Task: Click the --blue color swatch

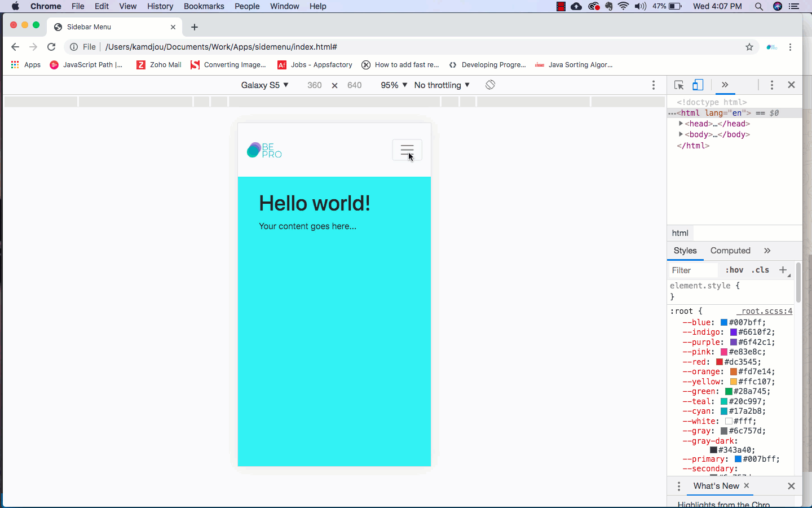Action: click(x=724, y=322)
